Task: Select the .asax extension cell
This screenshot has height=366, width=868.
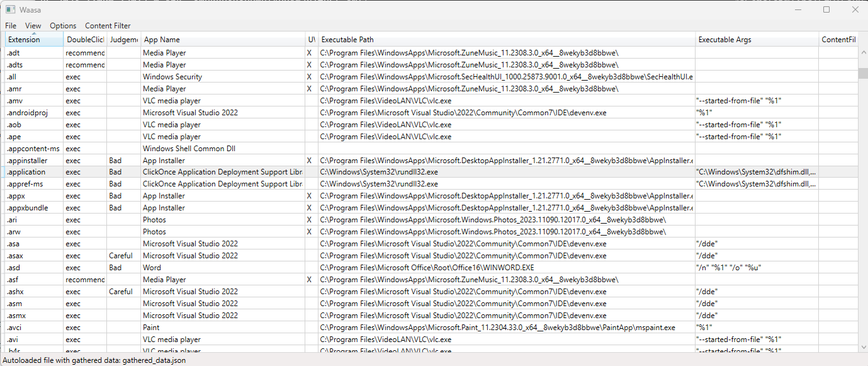Action: click(x=34, y=256)
